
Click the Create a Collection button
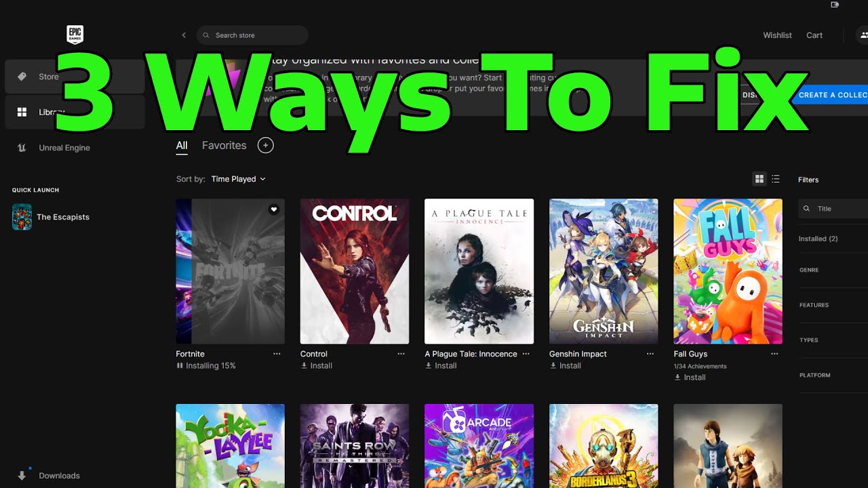831,95
